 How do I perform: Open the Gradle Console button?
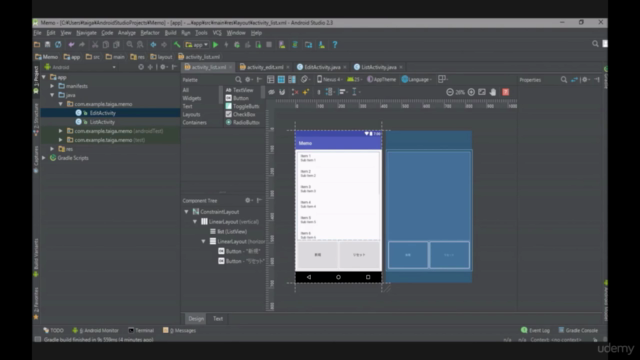578,331
